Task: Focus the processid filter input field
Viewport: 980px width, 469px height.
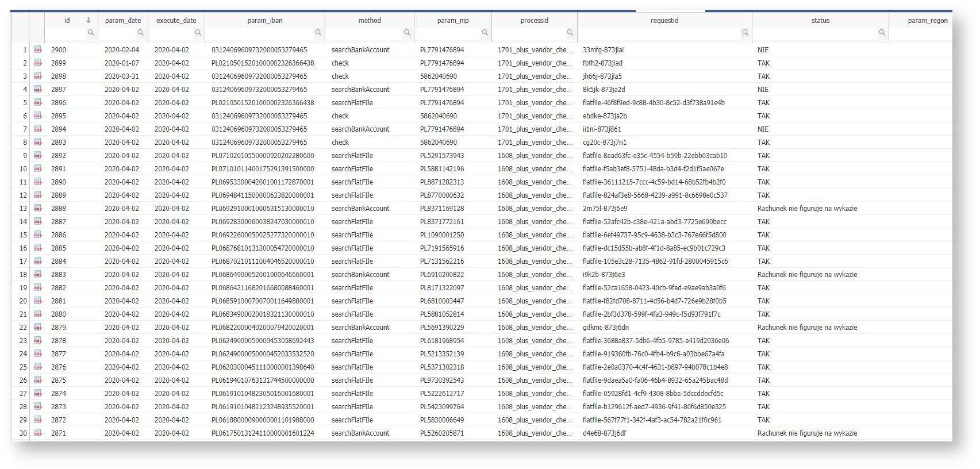Action: pyautogui.click(x=529, y=33)
